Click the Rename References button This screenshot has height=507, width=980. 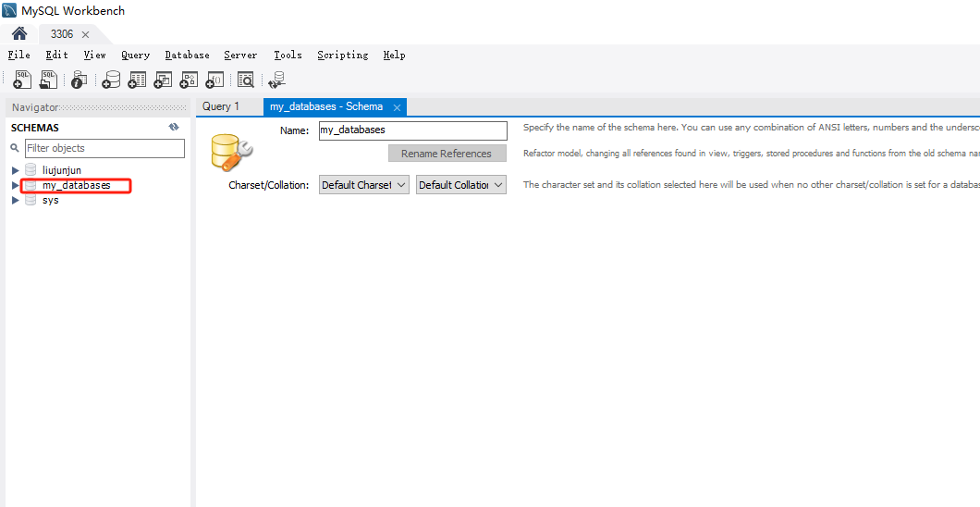pyautogui.click(x=447, y=154)
